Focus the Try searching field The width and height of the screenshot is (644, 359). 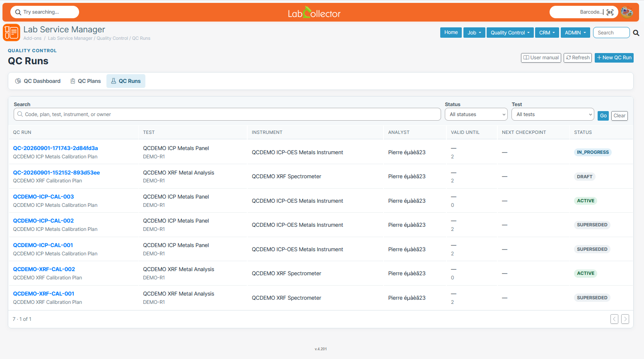tap(45, 12)
